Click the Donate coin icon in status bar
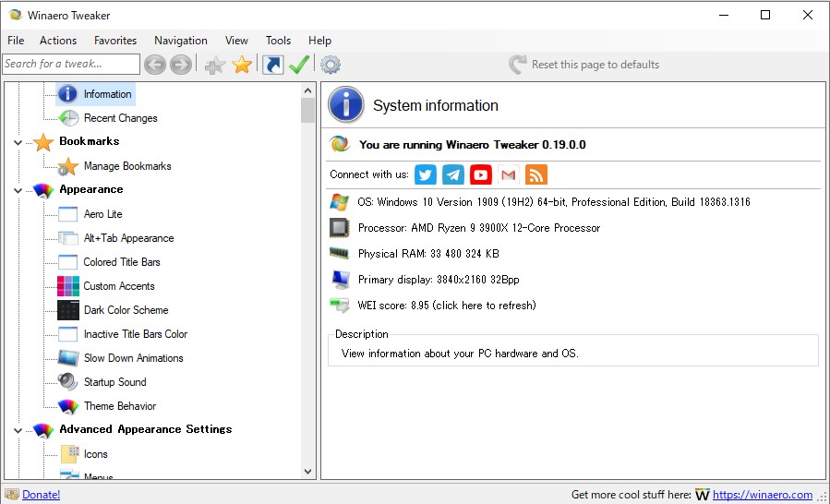830x504 pixels. coord(12,495)
